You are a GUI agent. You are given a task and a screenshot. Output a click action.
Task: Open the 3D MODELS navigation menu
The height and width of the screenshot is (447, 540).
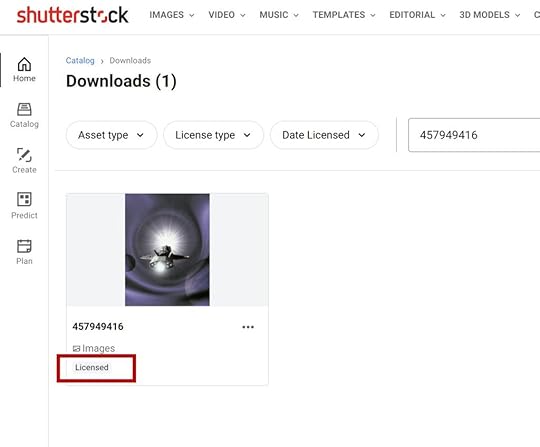pyautogui.click(x=489, y=15)
